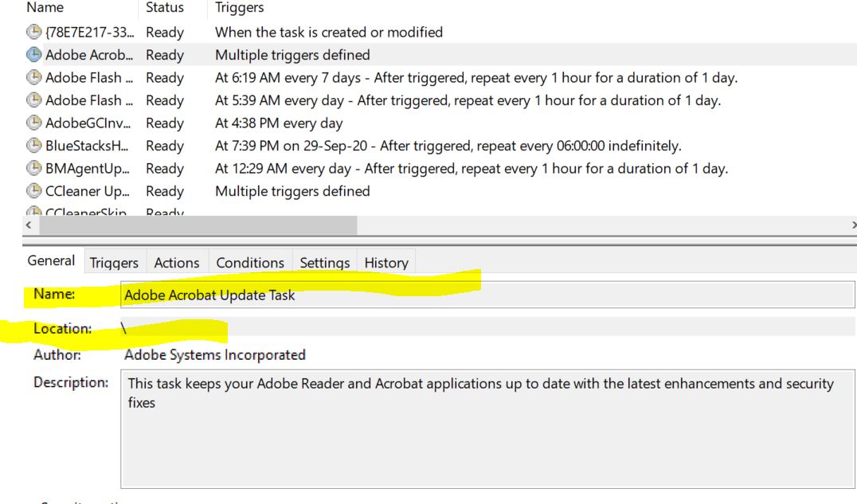Viewport: 857px width, 504px height.
Task: Click trigger text 'At 7:39 PM on 29-Sep-20'
Action: point(292,146)
